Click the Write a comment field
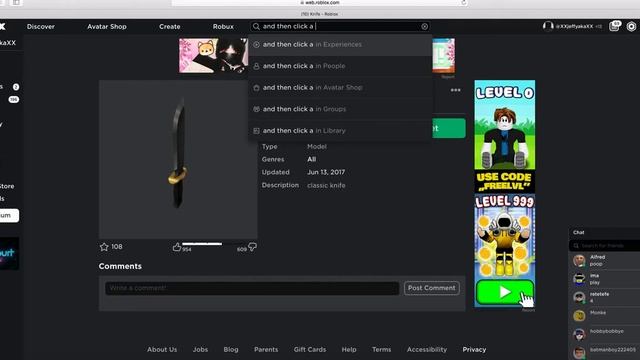 pos(252,288)
